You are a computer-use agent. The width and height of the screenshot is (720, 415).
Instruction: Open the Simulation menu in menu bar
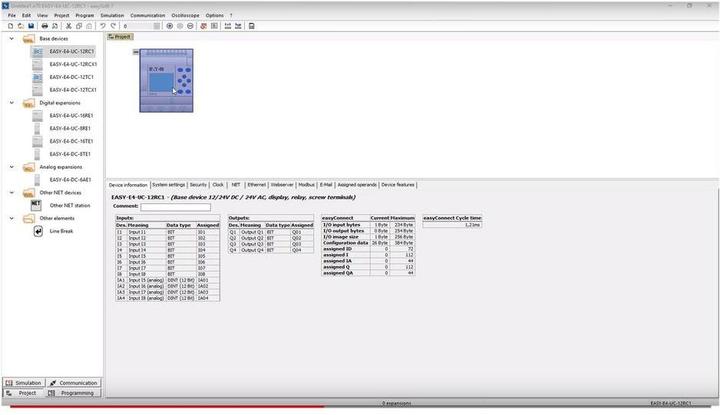pyautogui.click(x=112, y=15)
